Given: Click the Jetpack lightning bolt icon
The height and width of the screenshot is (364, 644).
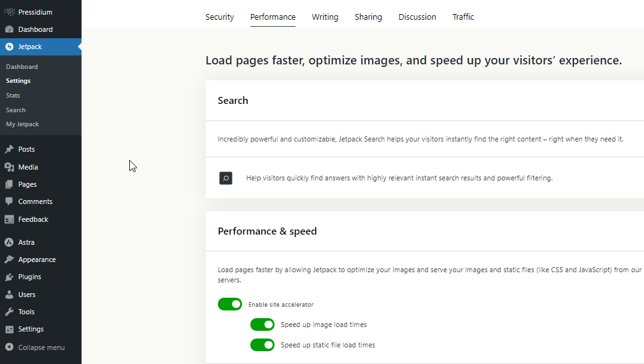Looking at the screenshot, I should click(9, 47).
